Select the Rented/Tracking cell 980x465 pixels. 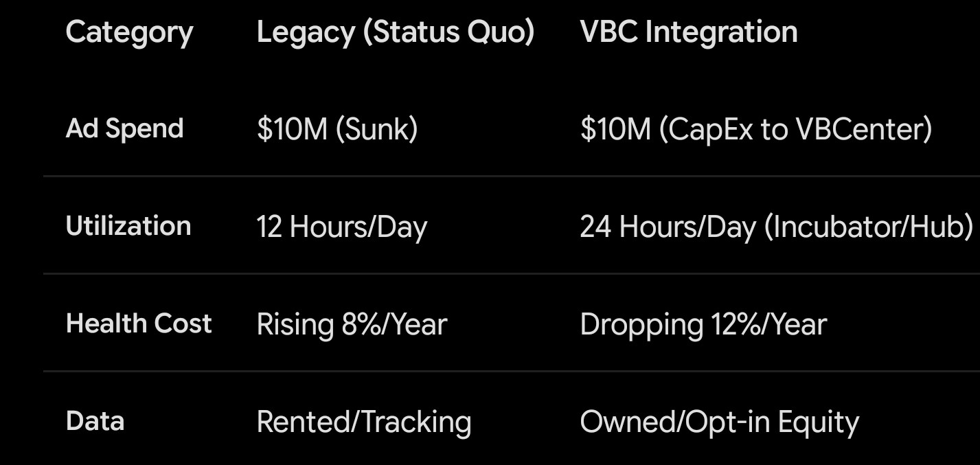point(364,422)
